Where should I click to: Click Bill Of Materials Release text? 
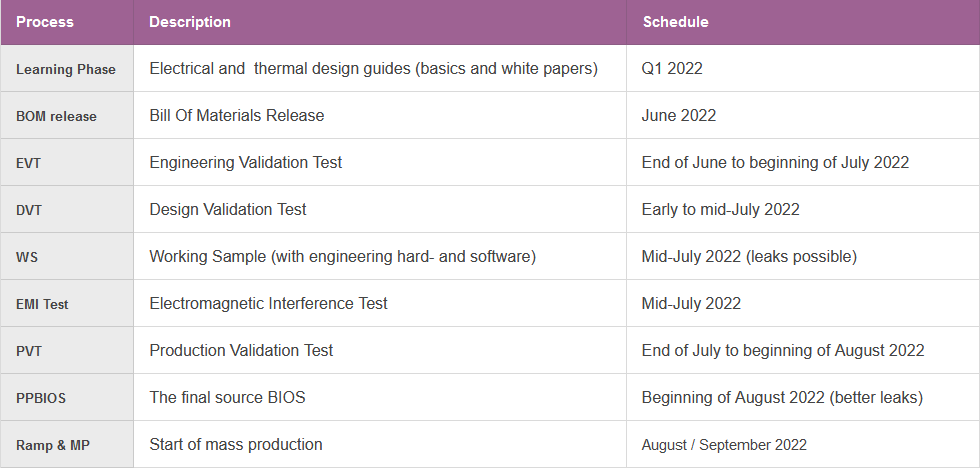point(237,115)
